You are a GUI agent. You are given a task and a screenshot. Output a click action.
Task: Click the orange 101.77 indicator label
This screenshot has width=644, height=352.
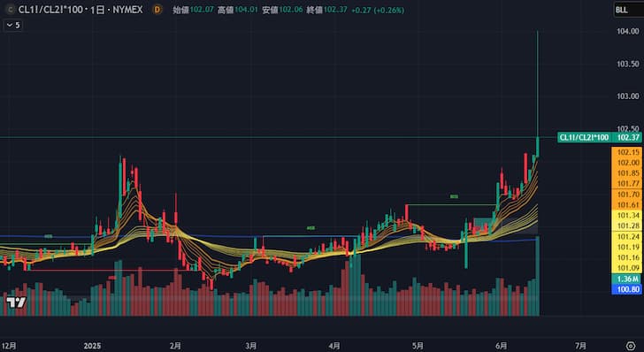[626, 184]
